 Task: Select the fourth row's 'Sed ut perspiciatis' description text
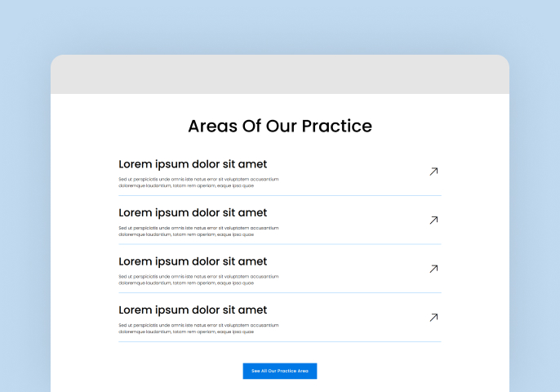[198, 328]
